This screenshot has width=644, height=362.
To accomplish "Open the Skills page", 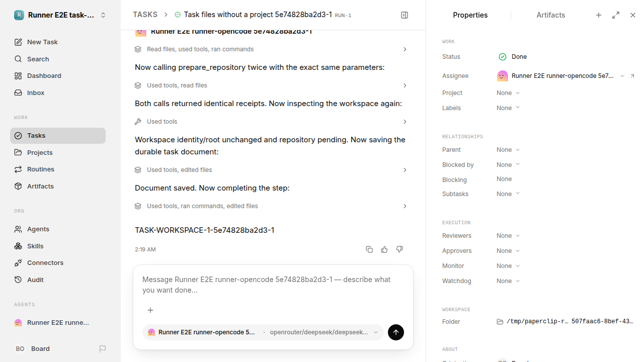I will [58, 246].
